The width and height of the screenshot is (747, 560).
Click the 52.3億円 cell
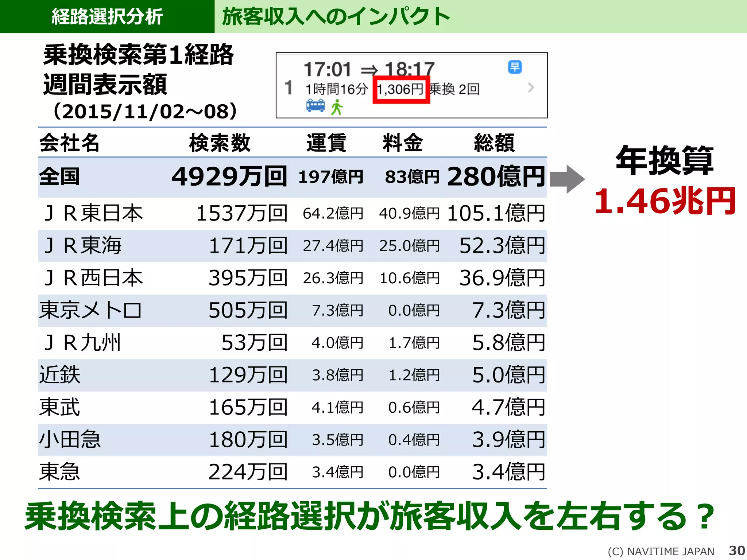coord(502,246)
